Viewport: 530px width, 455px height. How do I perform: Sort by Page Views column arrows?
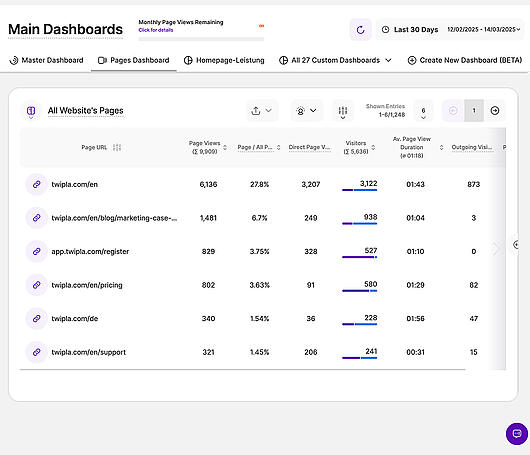(225, 147)
